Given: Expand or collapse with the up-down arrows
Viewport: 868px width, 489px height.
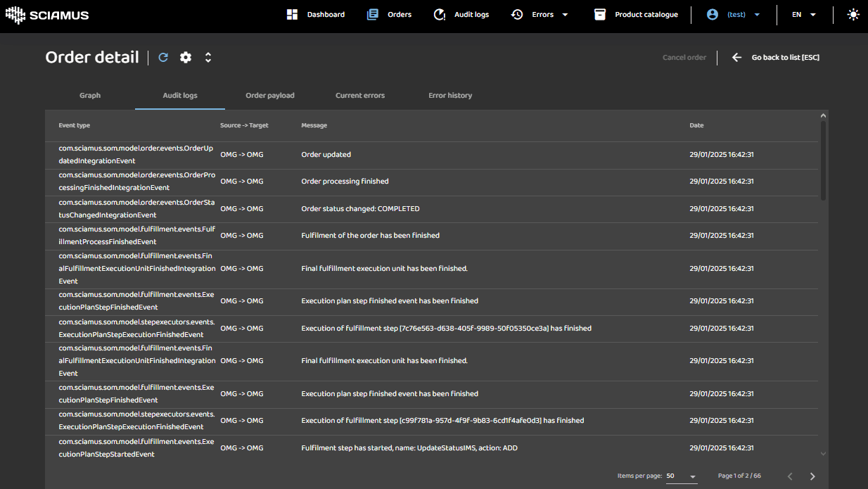Looking at the screenshot, I should point(208,58).
